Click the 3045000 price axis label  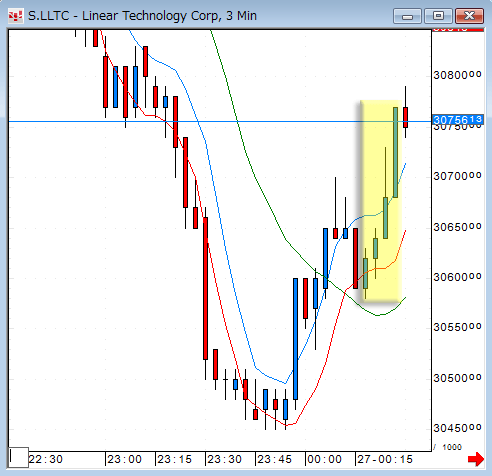click(457, 428)
